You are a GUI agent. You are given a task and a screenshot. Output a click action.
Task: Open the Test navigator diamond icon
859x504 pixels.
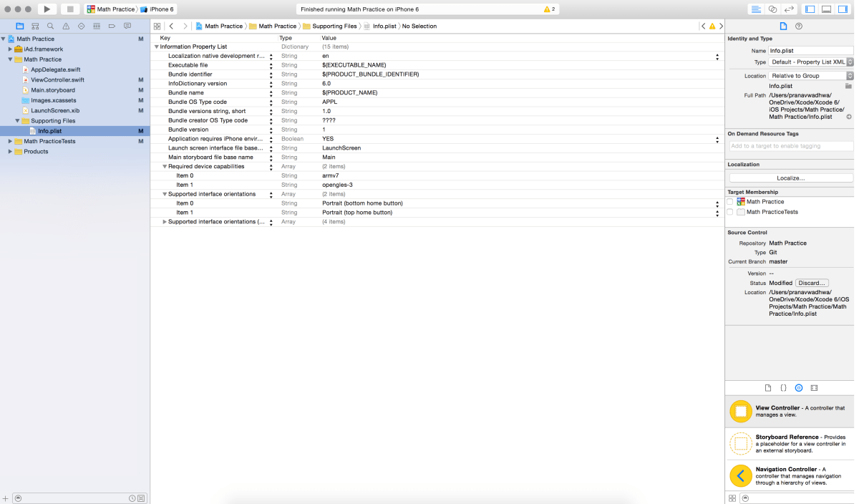click(81, 26)
